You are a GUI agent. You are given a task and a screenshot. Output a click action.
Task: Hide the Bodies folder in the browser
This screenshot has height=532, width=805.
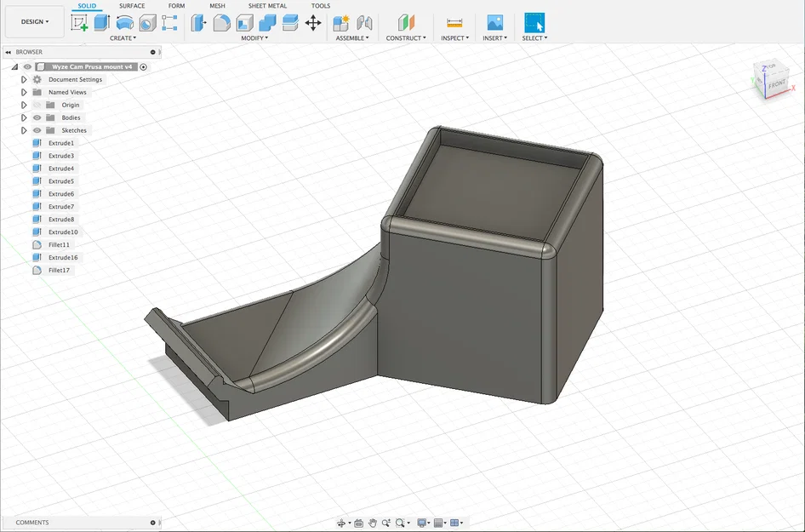pyautogui.click(x=37, y=117)
